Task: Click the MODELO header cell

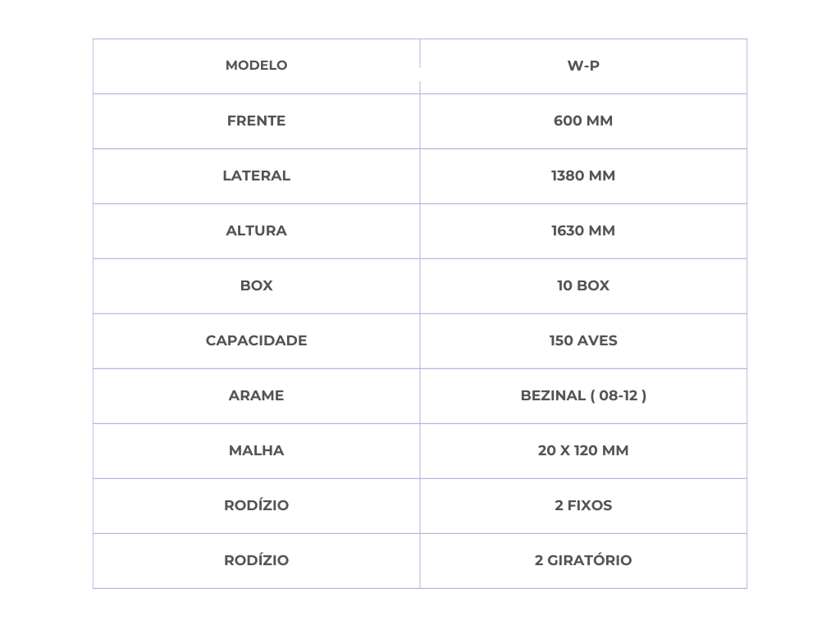Action: pyautogui.click(x=256, y=66)
